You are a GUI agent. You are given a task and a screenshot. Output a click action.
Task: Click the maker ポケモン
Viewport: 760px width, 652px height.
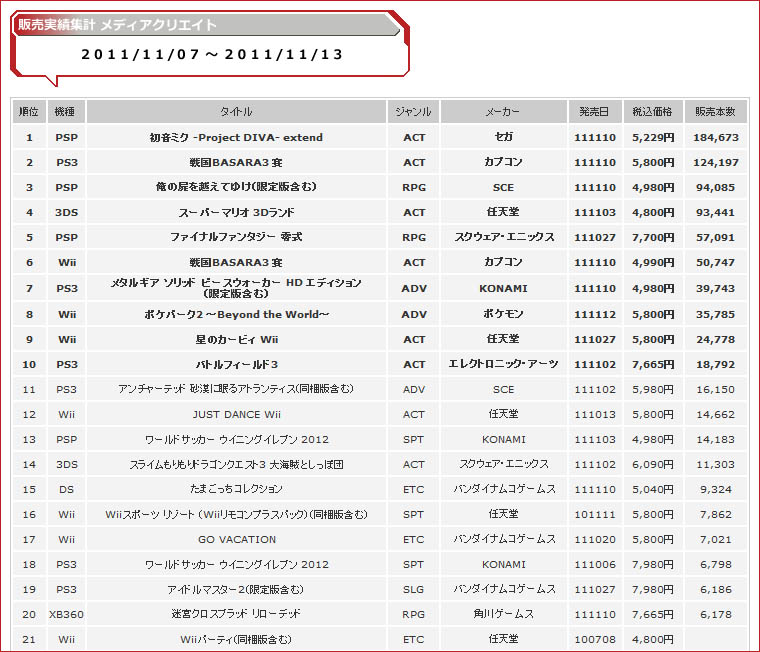click(x=504, y=314)
